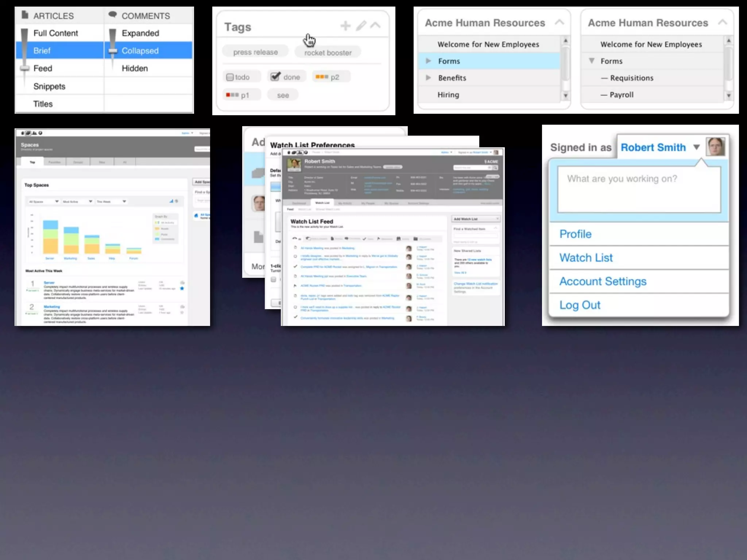Click the Log Out link
This screenshot has width=747, height=560.
coord(580,305)
